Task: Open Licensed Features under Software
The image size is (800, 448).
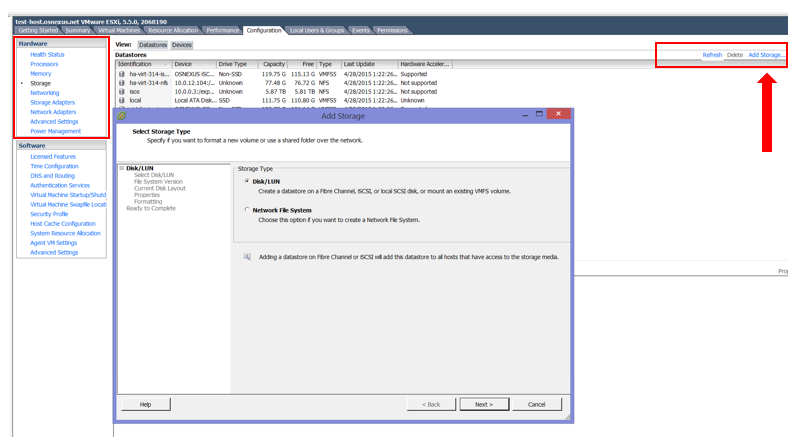Action: (x=53, y=157)
